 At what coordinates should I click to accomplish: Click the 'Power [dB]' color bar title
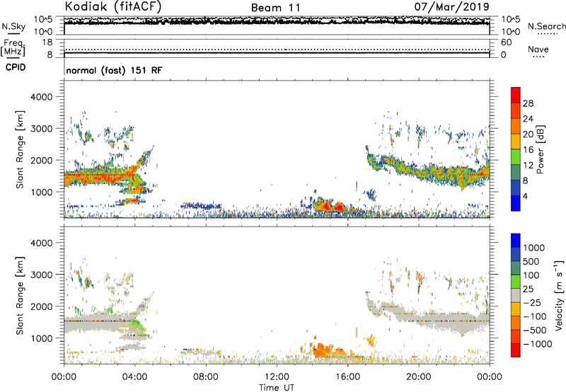coord(541,149)
